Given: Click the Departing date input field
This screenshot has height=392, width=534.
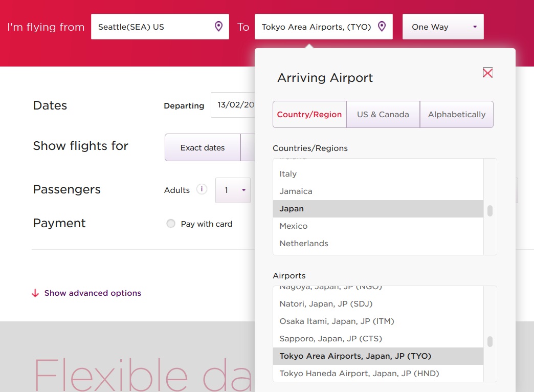Looking at the screenshot, I should tap(233, 105).
